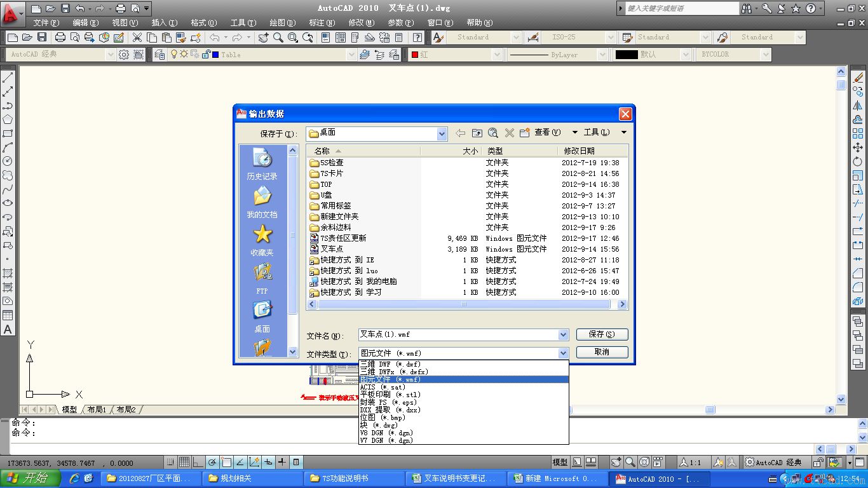Select the Erase tool in modify toolbar
Viewport: 868px width, 488px height.
[858, 78]
